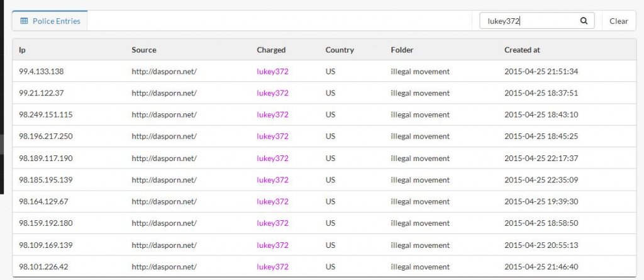644x280 pixels.
Task: Open lukey372 link in 98.159.192.180 row
Action: click(272, 223)
